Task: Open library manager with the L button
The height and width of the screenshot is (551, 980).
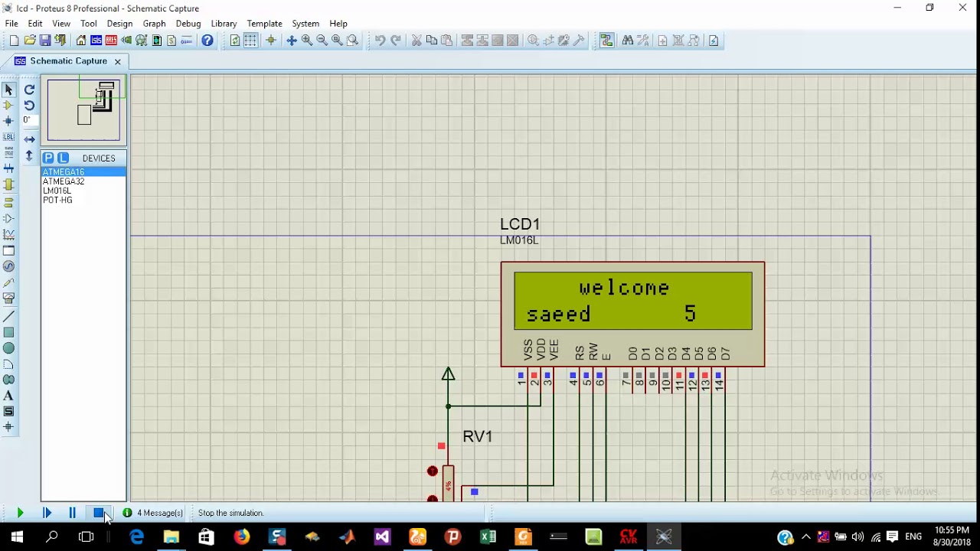Action: (63, 158)
